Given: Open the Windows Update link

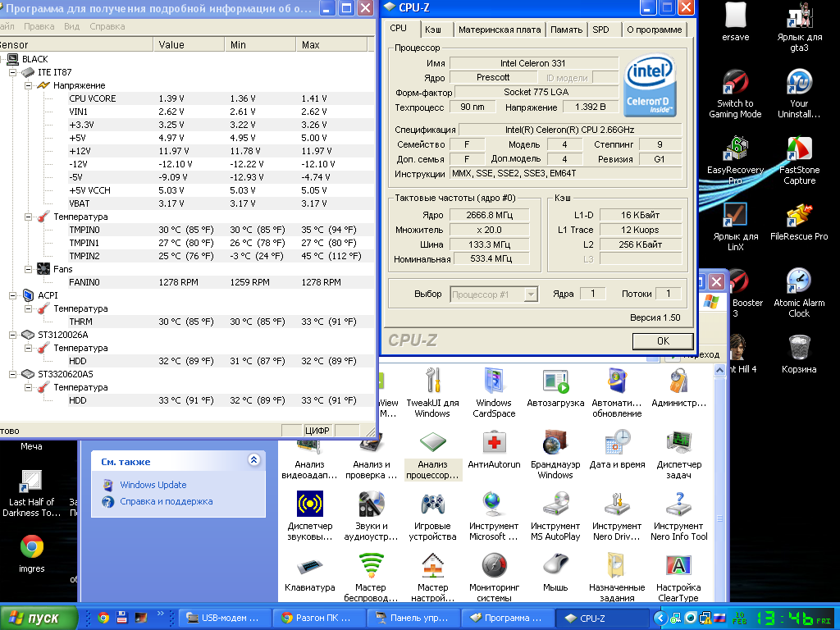Looking at the screenshot, I should [x=153, y=485].
